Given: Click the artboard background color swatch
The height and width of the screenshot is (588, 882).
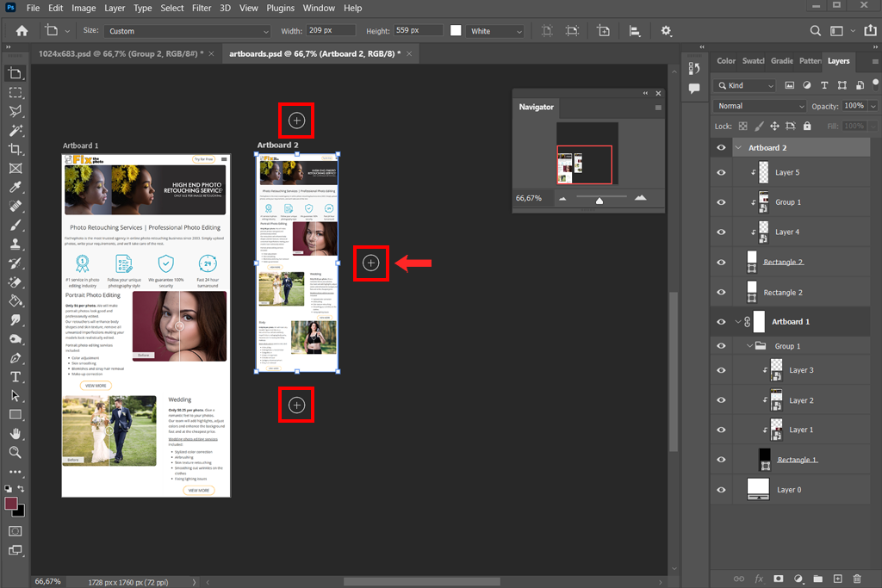Looking at the screenshot, I should click(x=456, y=30).
